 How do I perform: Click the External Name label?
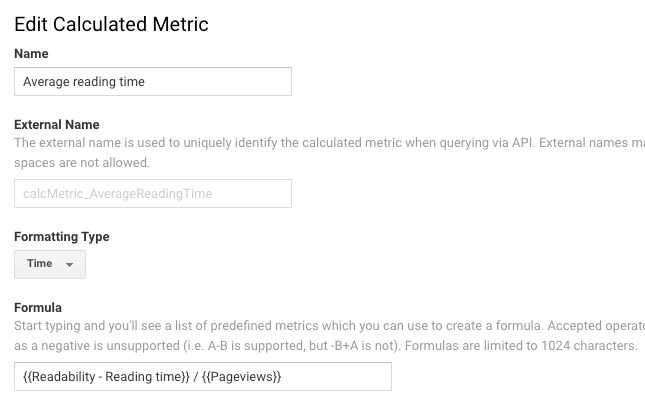[57, 125]
